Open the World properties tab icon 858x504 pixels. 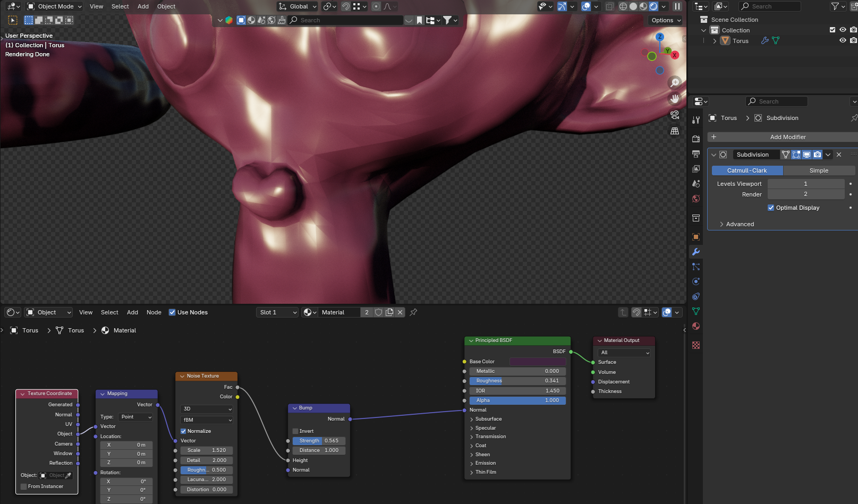696,199
